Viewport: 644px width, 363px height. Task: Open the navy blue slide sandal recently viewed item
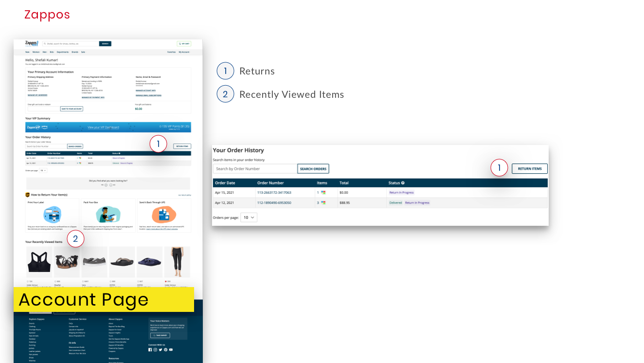pyautogui.click(x=150, y=262)
